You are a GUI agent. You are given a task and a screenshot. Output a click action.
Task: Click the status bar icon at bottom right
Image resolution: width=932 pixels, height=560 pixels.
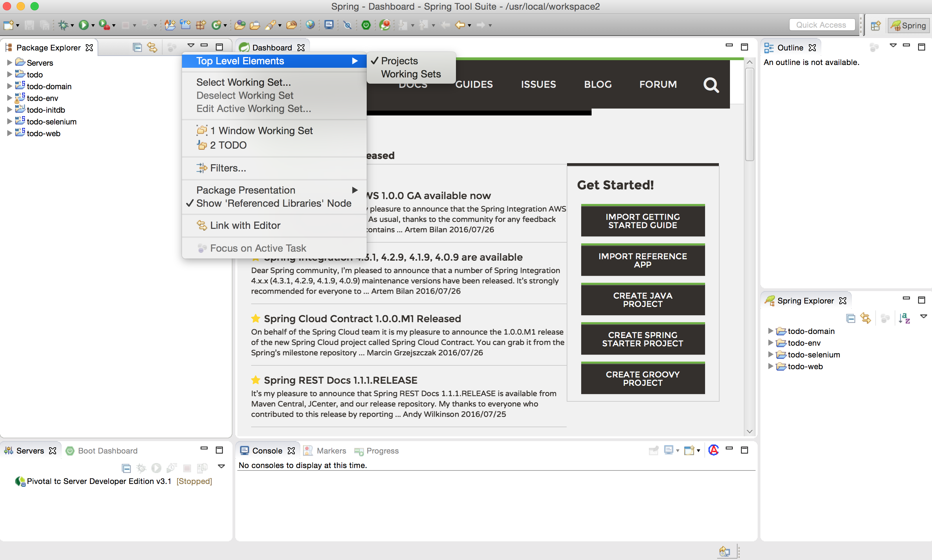coord(724,551)
